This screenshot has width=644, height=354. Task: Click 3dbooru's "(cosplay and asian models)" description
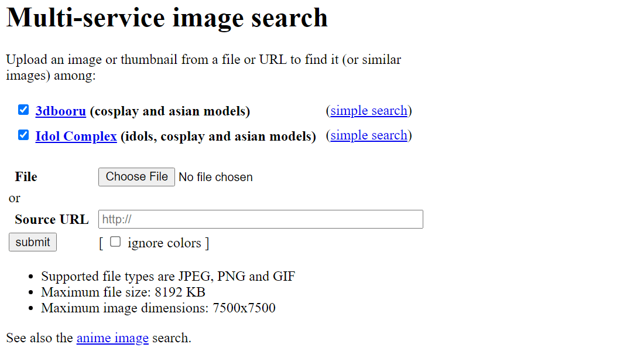(x=170, y=111)
